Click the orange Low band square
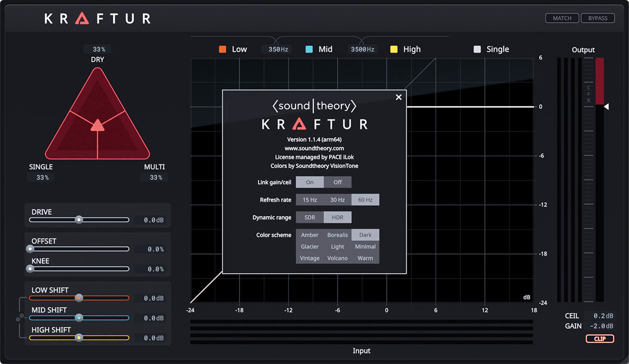The image size is (629, 364). click(x=222, y=49)
